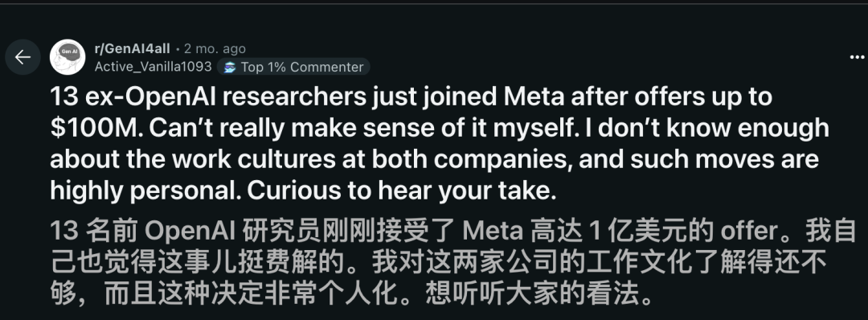This screenshot has height=320, width=868.
Task: Click the word researchers in the headline
Action: 294,97
